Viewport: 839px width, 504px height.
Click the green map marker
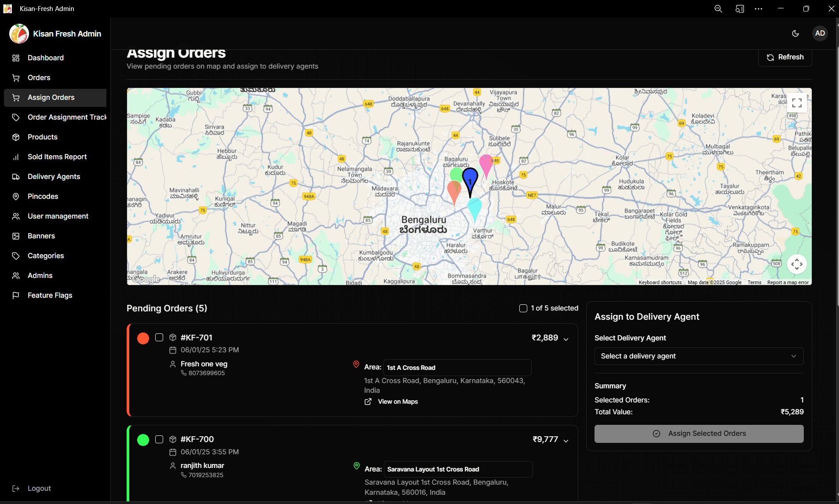456,174
